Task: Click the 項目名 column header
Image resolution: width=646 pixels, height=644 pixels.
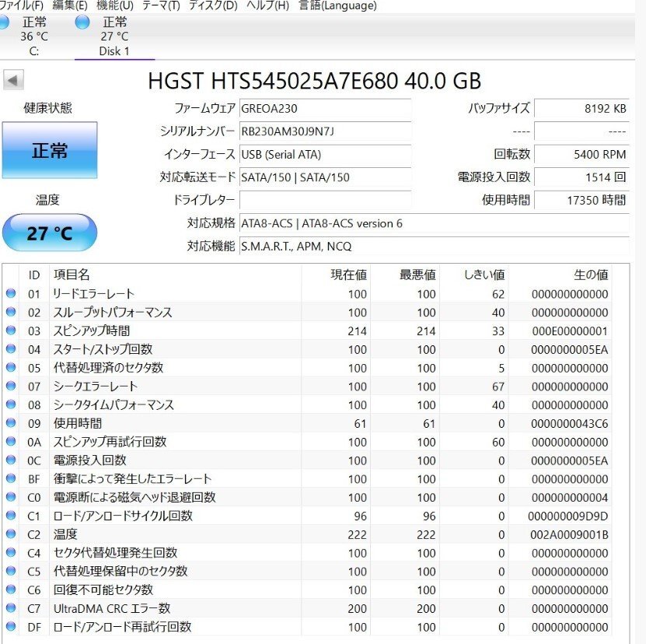Action: tap(176, 275)
